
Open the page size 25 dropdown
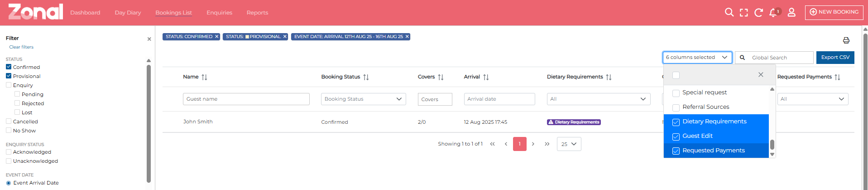coord(569,144)
